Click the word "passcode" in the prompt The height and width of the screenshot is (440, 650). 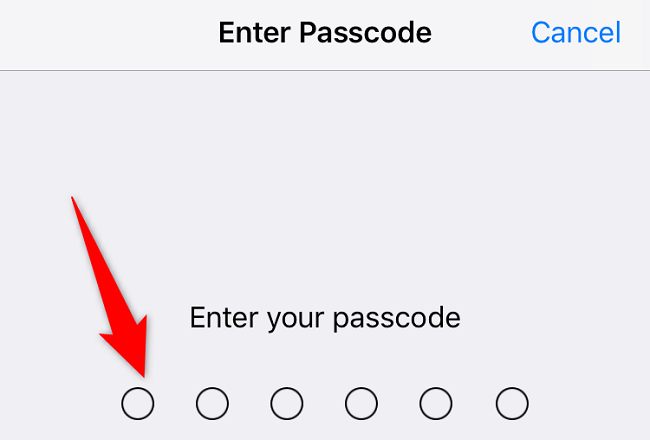point(397,318)
